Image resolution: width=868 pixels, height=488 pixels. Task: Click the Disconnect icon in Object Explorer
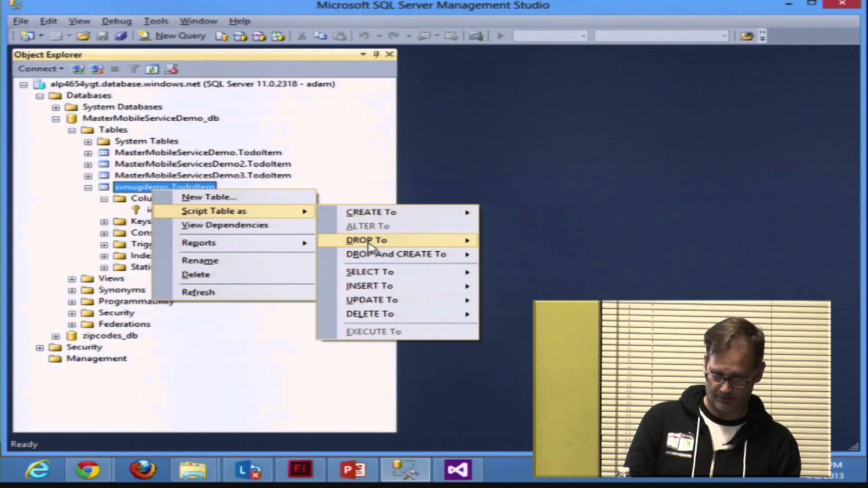pyautogui.click(x=97, y=69)
